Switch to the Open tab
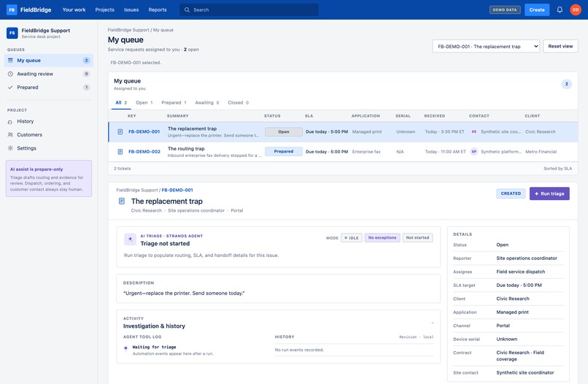This screenshot has height=384, width=588. [x=144, y=102]
